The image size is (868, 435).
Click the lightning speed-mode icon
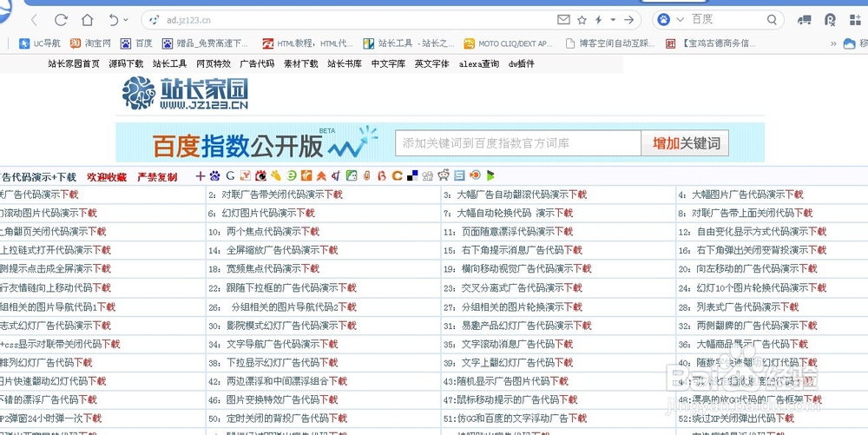[x=598, y=20]
